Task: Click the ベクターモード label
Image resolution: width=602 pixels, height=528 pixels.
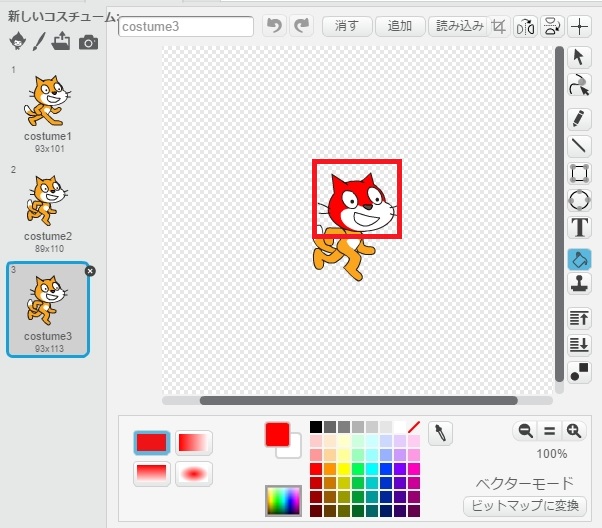Action: pos(525,483)
